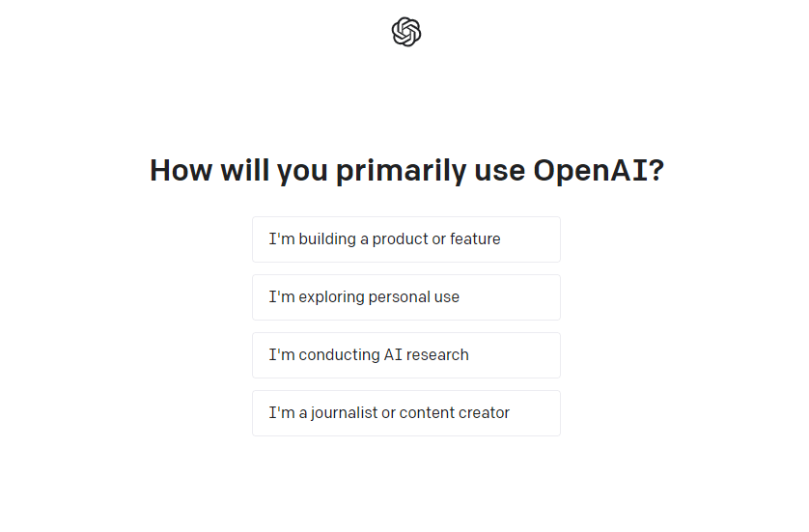Choose "I'm exploring personal use" option

(405, 297)
